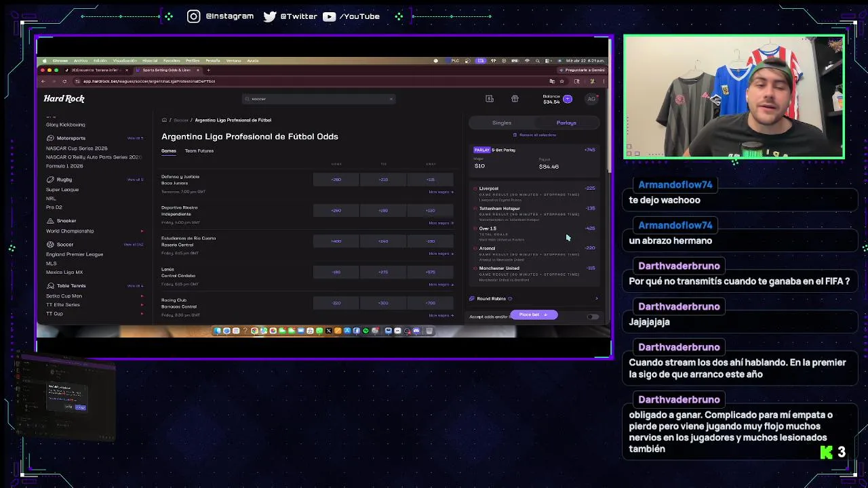Viewport: 868px width, 488px height.
Task: Open NASCAR Cup Series 2026 in sidebar
Action: click(77, 148)
